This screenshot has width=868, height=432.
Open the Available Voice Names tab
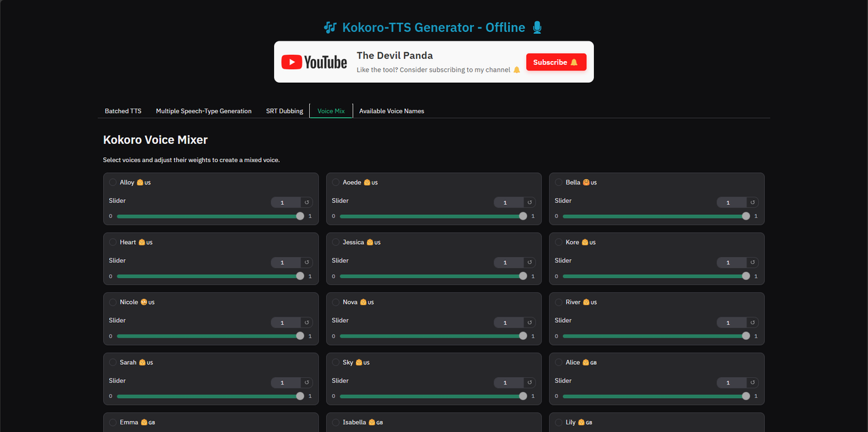pos(392,111)
